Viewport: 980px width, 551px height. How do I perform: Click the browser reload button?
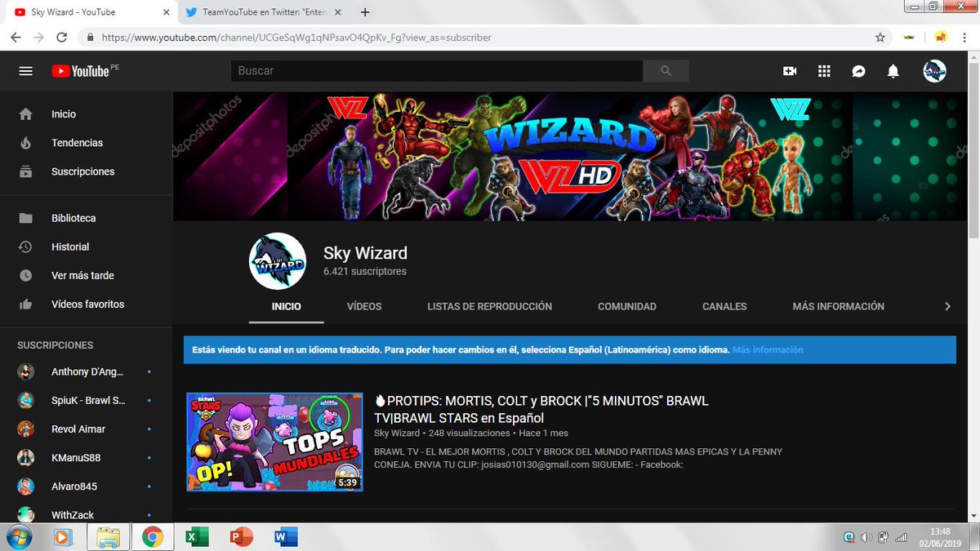click(62, 38)
